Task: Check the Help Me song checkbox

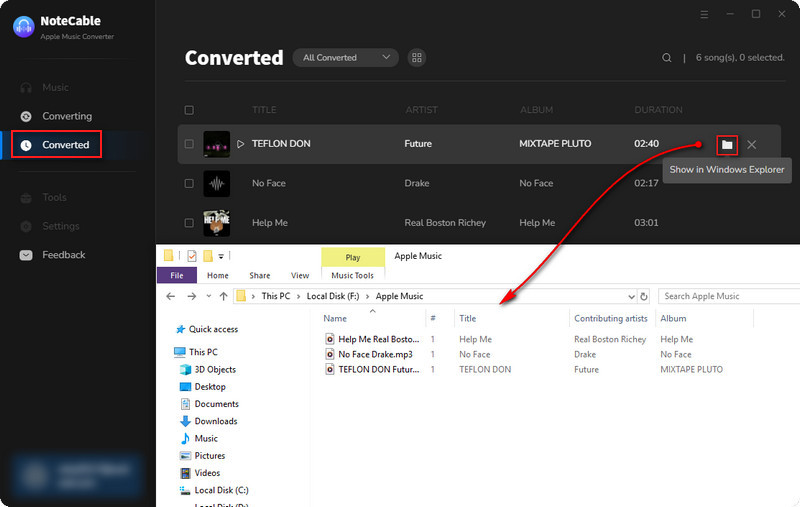Action: pos(189,223)
